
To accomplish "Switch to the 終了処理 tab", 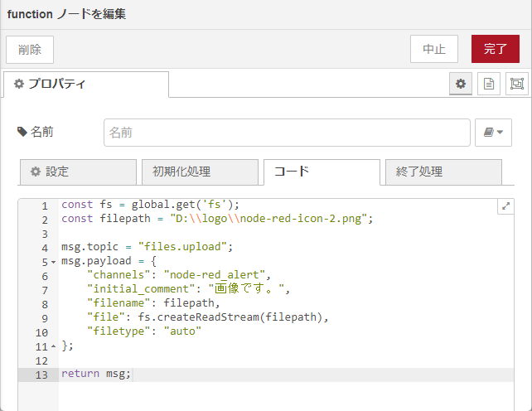I will click(x=443, y=172).
